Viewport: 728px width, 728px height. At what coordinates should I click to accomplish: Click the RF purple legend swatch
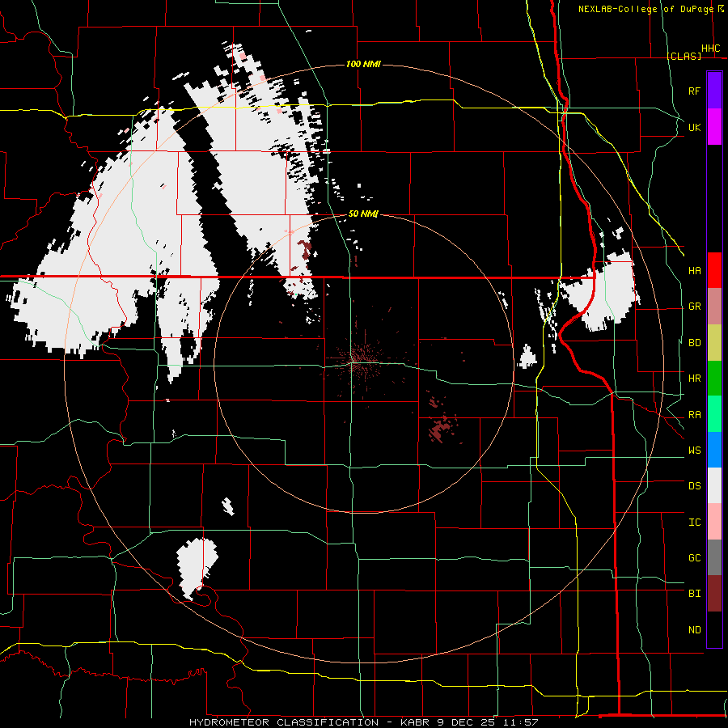click(x=714, y=90)
